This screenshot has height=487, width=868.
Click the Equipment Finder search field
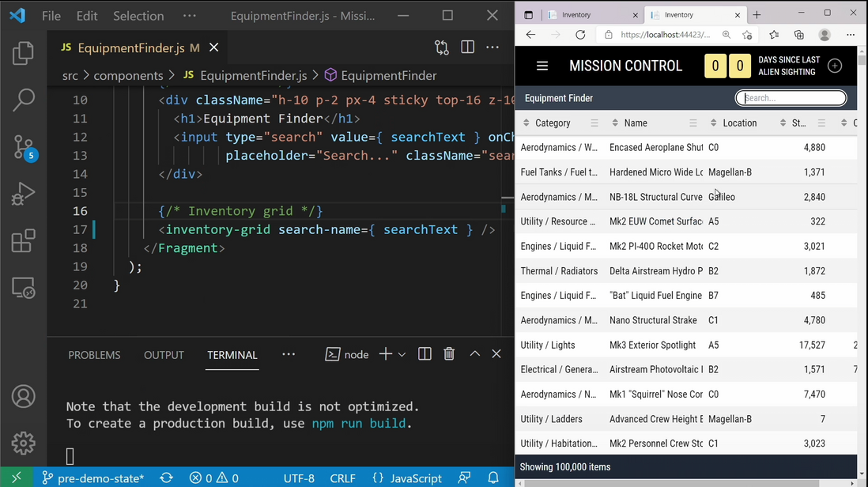(x=791, y=98)
